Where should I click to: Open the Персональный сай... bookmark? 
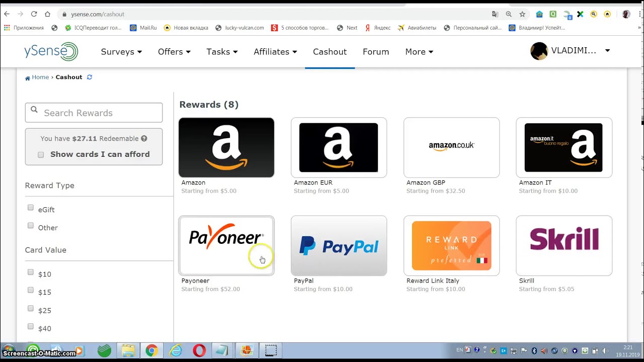(x=472, y=28)
